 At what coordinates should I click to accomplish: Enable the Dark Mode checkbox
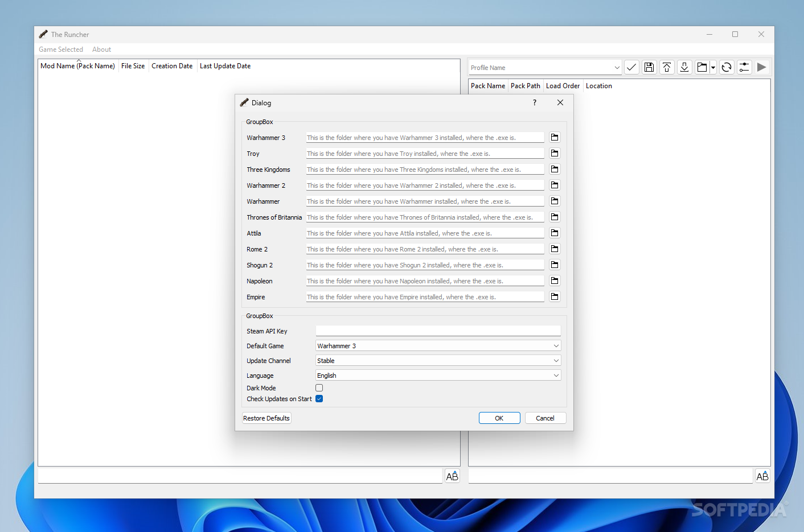[x=319, y=388]
